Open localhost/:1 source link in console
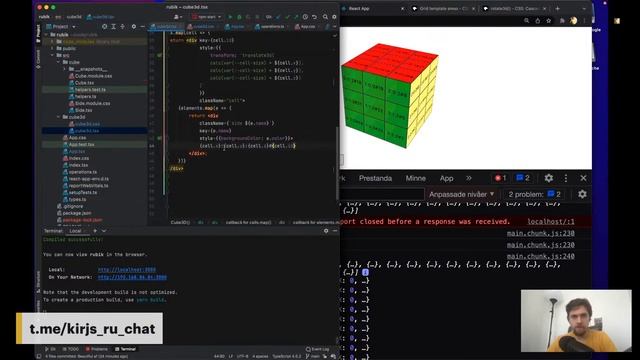 [x=551, y=222]
